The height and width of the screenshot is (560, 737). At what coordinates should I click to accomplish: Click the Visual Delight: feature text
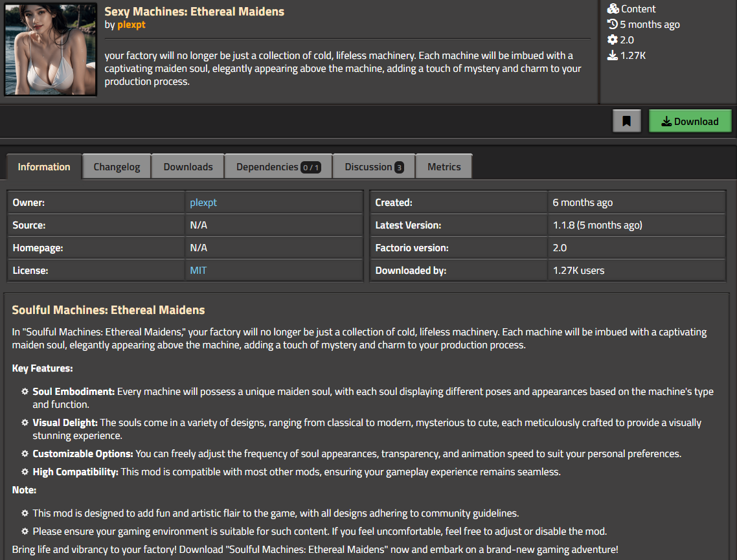click(65, 422)
